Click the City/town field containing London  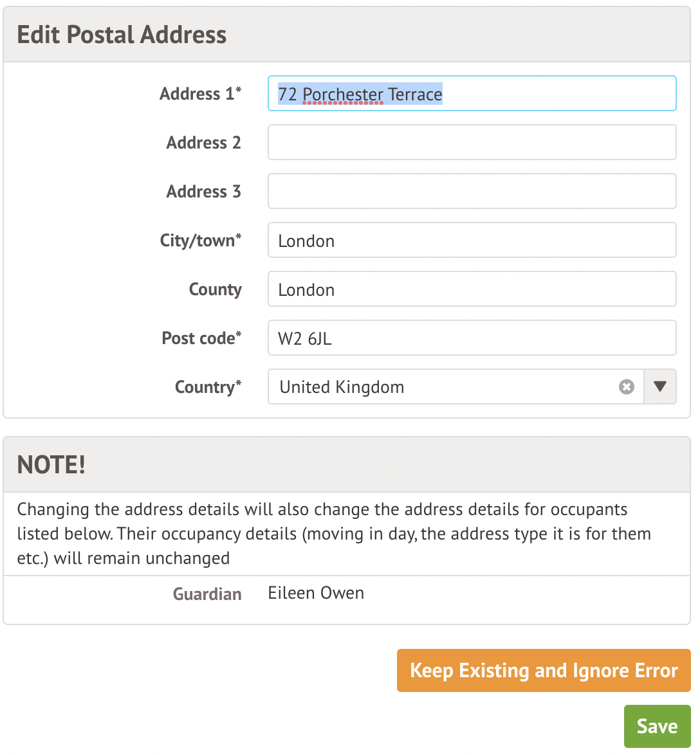[472, 241]
